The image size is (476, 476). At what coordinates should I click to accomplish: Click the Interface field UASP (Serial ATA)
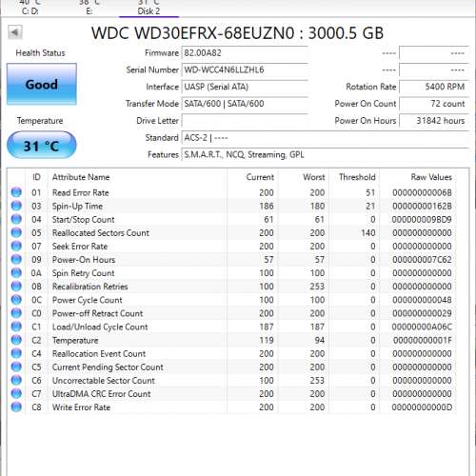(x=245, y=87)
